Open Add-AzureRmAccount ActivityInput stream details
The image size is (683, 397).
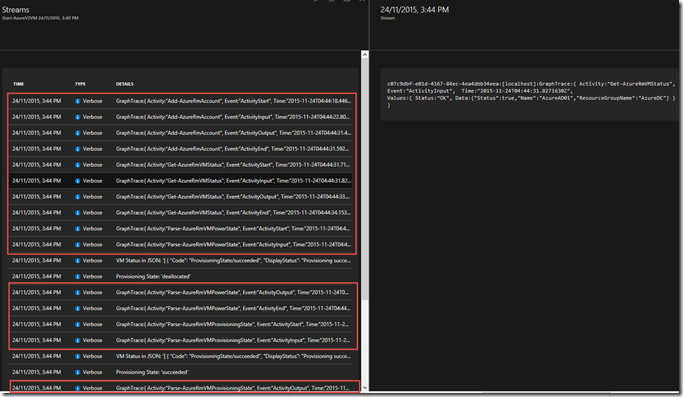click(x=180, y=117)
